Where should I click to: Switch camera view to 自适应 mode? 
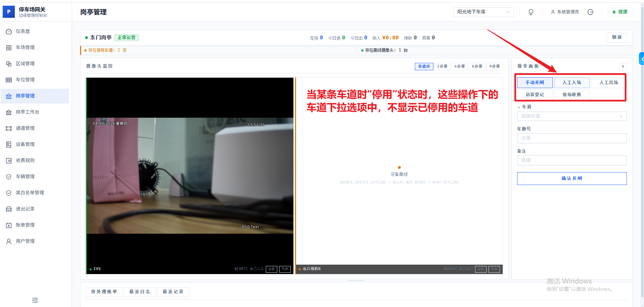424,66
